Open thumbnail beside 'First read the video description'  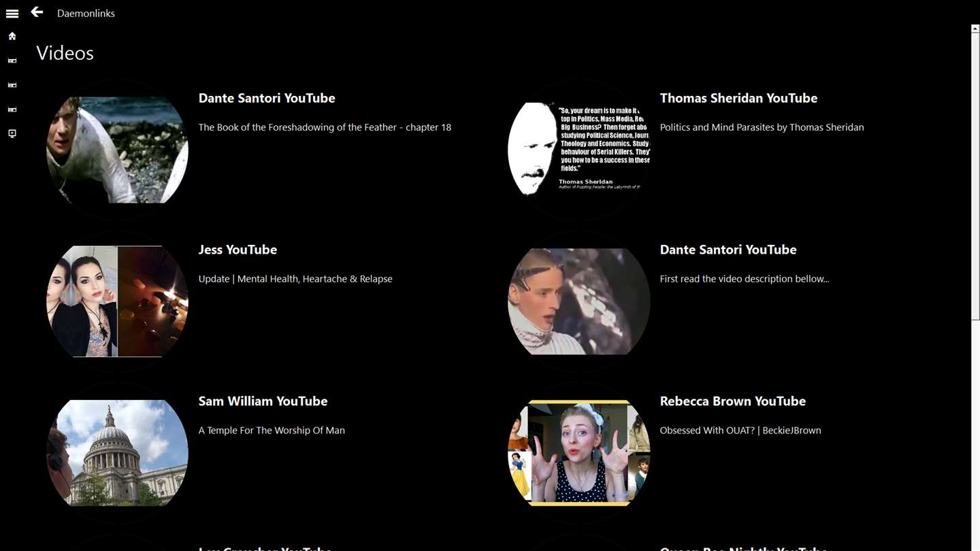(579, 301)
